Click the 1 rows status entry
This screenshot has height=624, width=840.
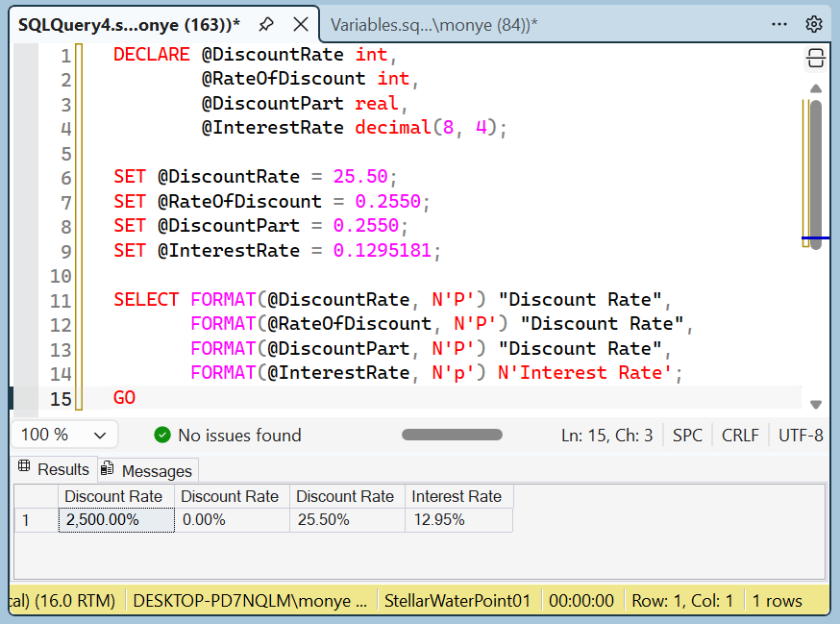pos(778,601)
